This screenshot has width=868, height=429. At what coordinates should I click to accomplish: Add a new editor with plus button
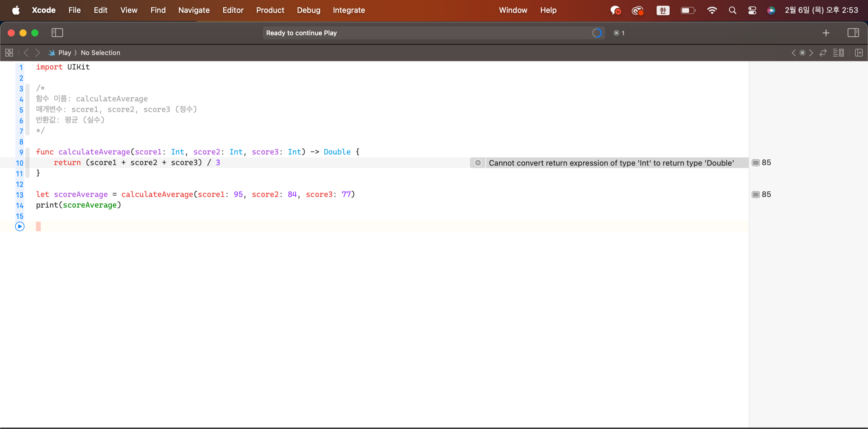[x=825, y=33]
